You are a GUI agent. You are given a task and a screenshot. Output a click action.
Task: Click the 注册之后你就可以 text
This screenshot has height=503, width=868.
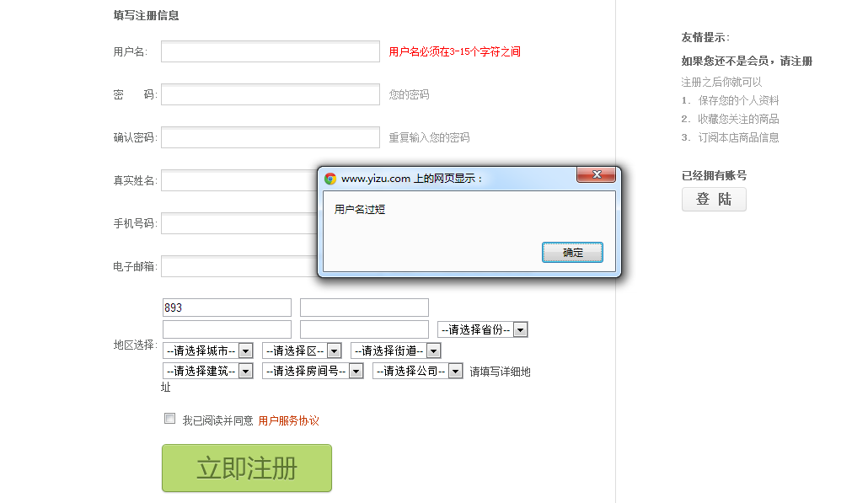click(721, 82)
